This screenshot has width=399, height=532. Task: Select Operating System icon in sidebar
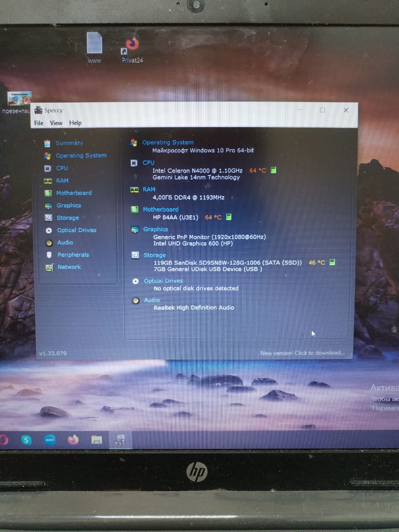pyautogui.click(x=47, y=156)
